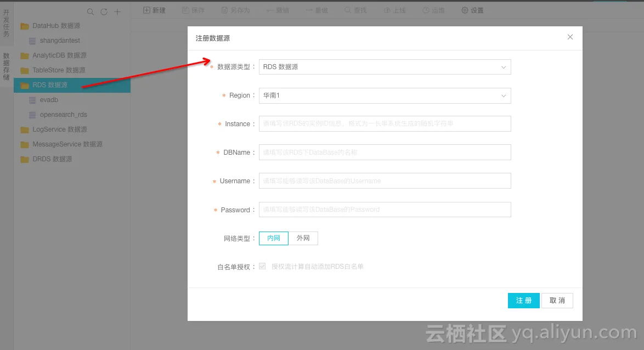Click the 另存为 toolbar button

236,10
